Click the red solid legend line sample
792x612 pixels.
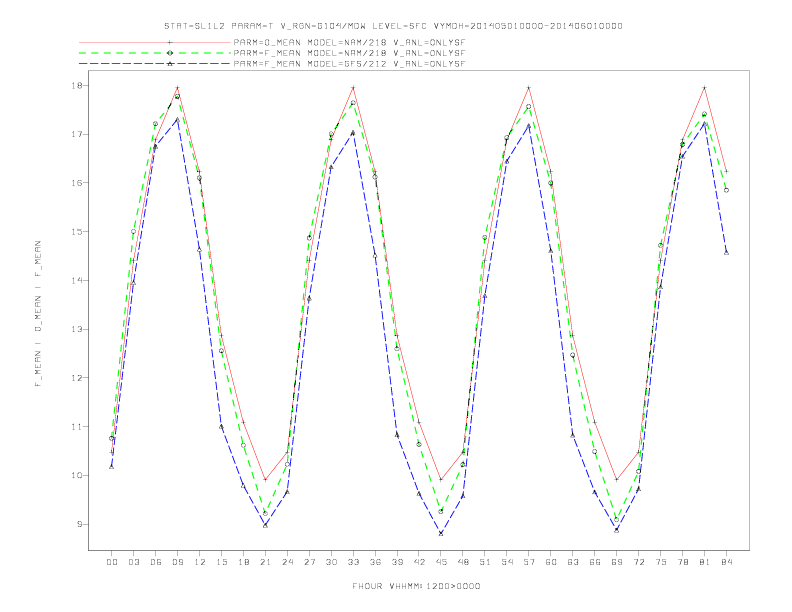tap(155, 42)
